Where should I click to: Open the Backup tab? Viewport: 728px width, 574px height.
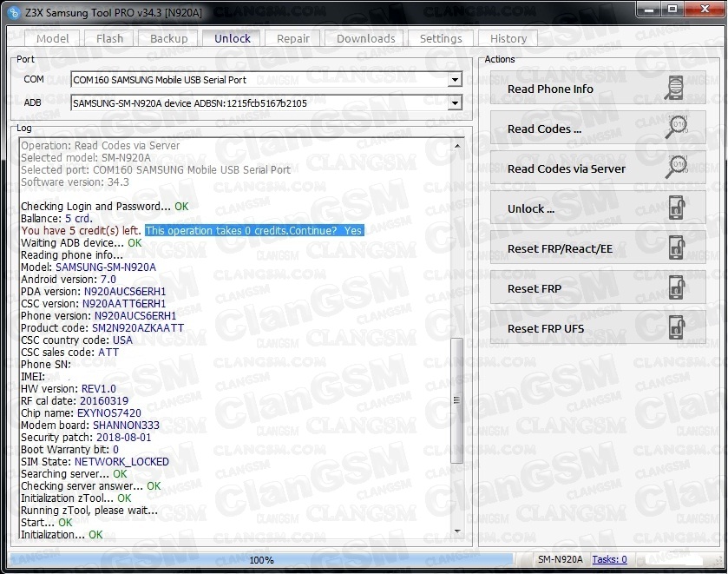coord(168,38)
